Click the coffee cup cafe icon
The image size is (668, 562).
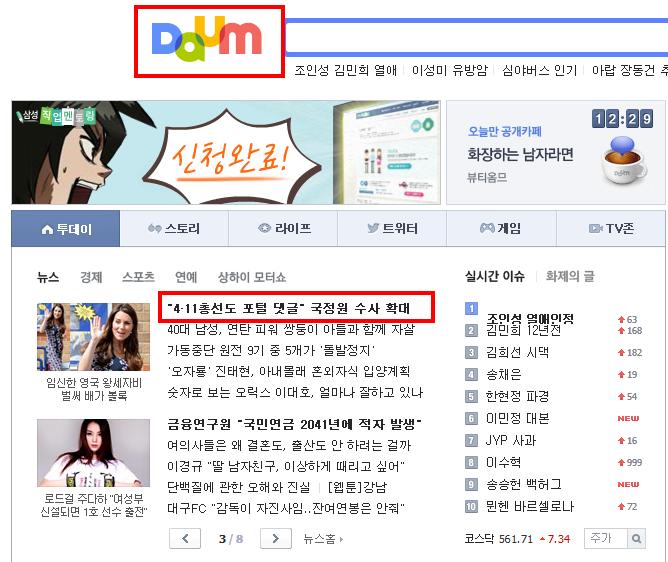coord(623,160)
